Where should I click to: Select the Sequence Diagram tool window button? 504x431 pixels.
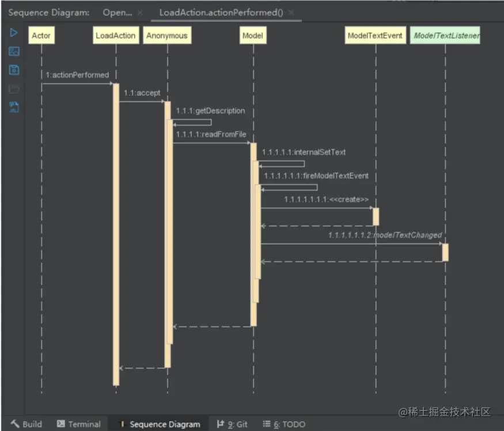tap(160, 424)
